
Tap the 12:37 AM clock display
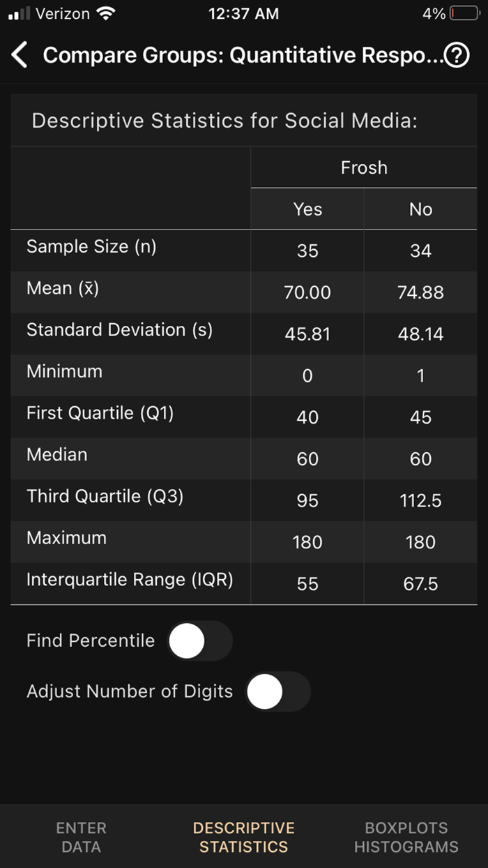pos(243,13)
